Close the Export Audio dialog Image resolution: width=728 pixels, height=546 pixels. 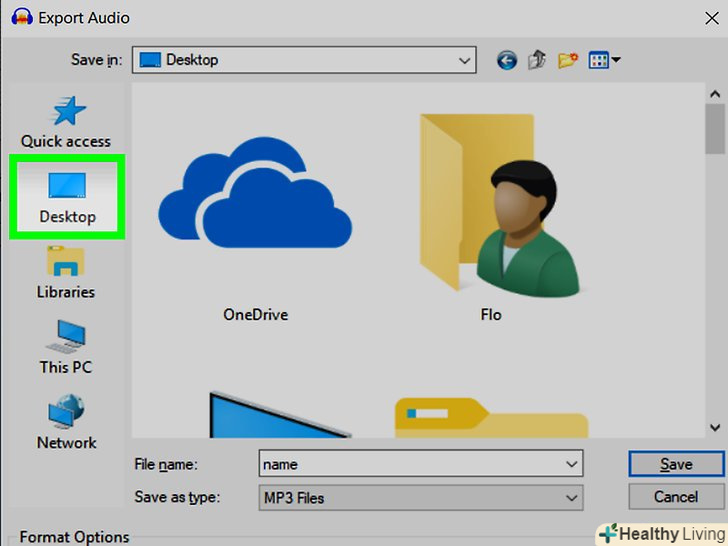(712, 19)
